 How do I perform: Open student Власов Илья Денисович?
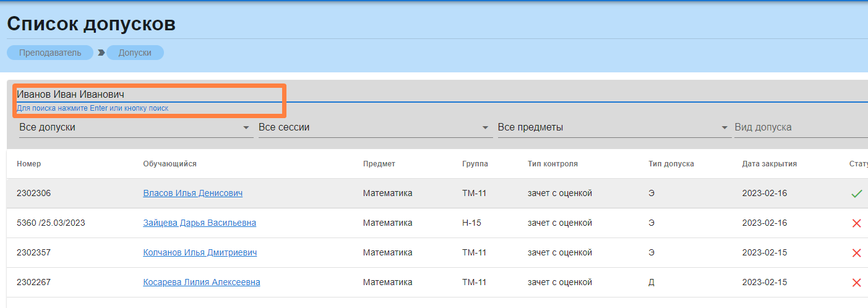click(x=192, y=193)
